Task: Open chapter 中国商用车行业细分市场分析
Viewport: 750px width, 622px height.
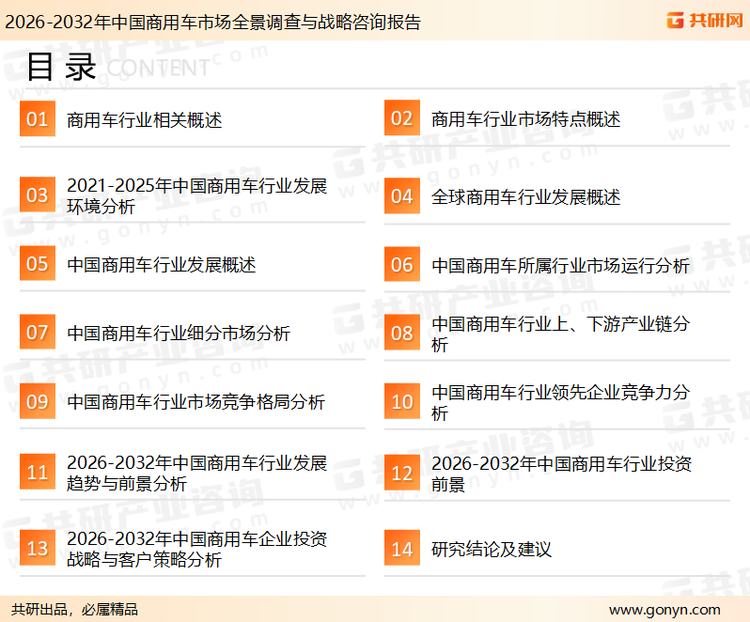Action: point(178,333)
